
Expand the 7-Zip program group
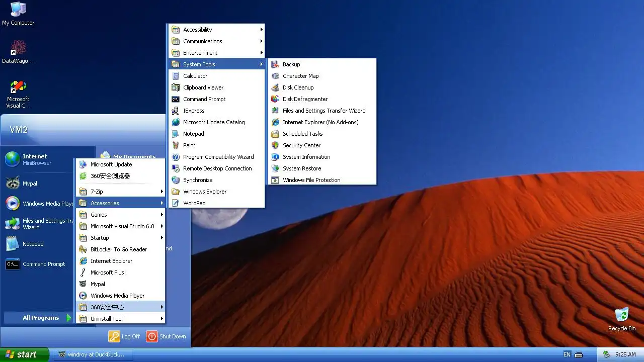tap(121, 192)
